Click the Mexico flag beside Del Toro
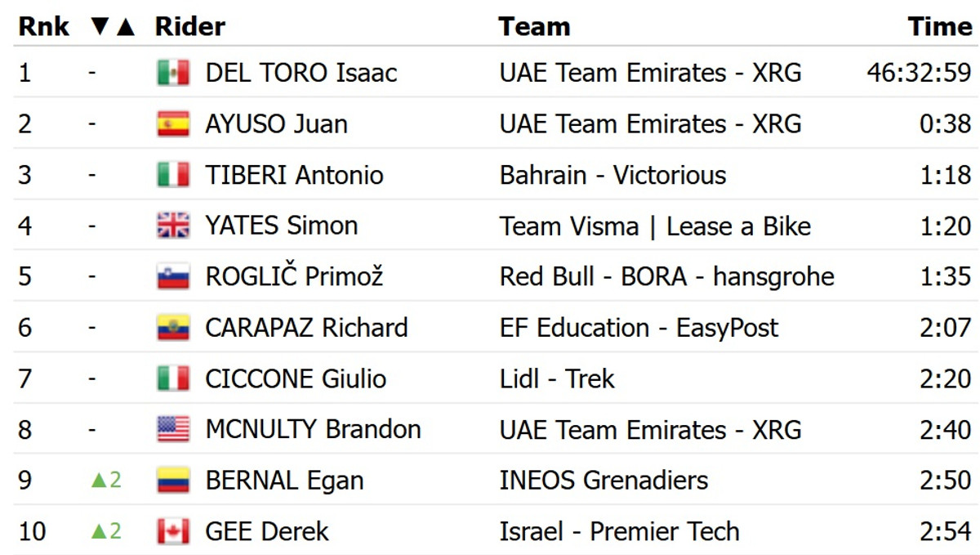Screen dimensions: 980x555 (173, 73)
